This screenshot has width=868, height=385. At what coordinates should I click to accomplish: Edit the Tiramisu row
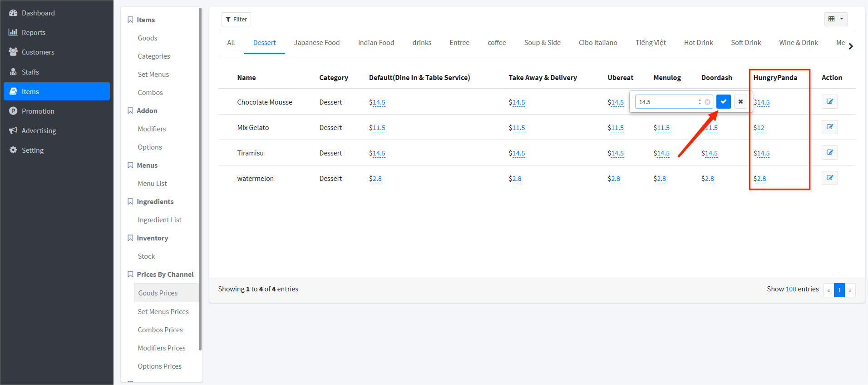829,152
